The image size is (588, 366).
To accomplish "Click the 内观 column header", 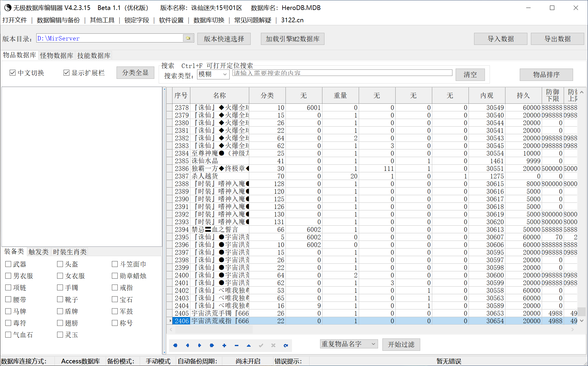I will 487,95.
